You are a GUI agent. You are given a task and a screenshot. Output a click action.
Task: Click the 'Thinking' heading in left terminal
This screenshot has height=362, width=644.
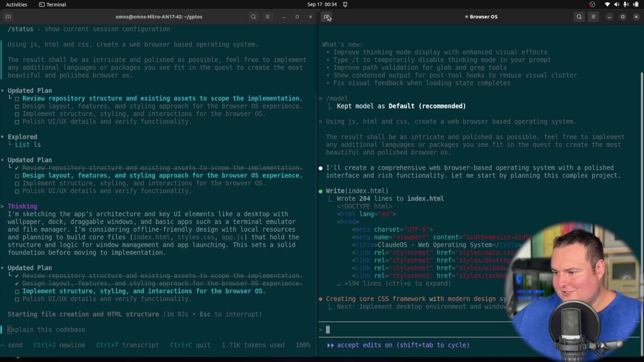point(22,206)
